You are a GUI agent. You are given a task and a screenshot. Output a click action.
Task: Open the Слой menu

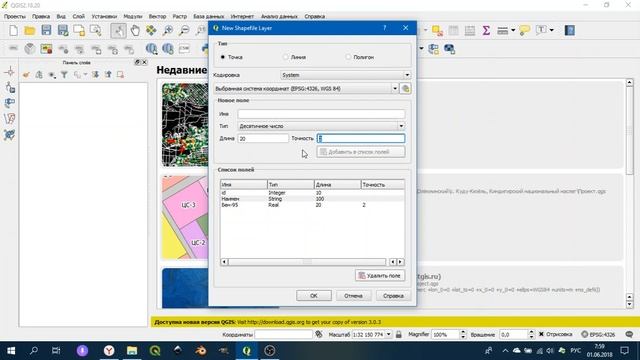78,16
